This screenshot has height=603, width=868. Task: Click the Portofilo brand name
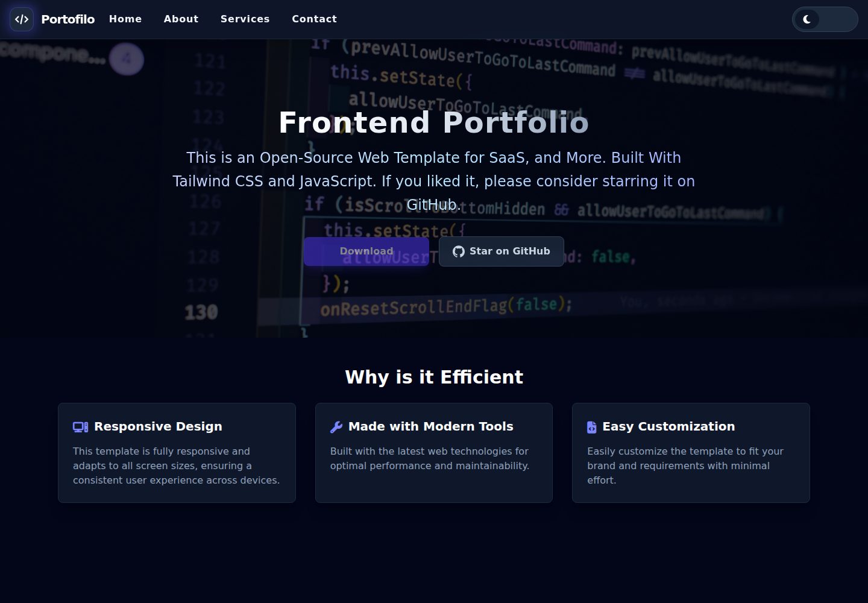pos(68,19)
